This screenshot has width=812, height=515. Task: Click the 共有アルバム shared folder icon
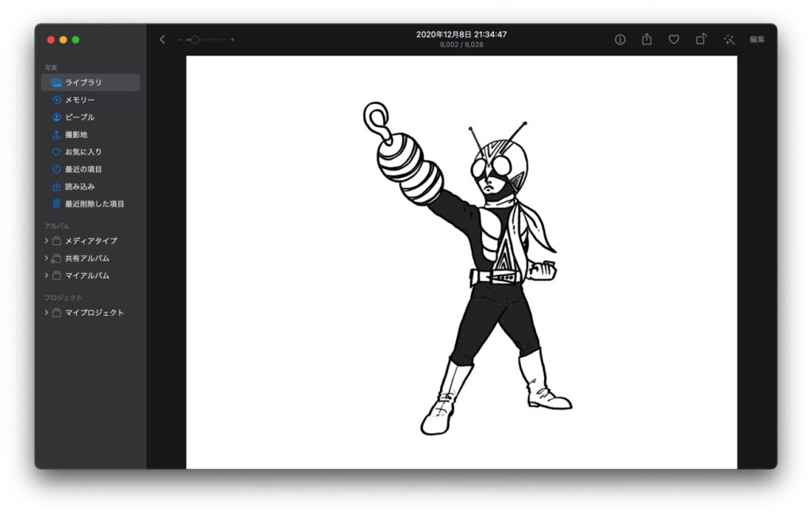click(x=56, y=258)
